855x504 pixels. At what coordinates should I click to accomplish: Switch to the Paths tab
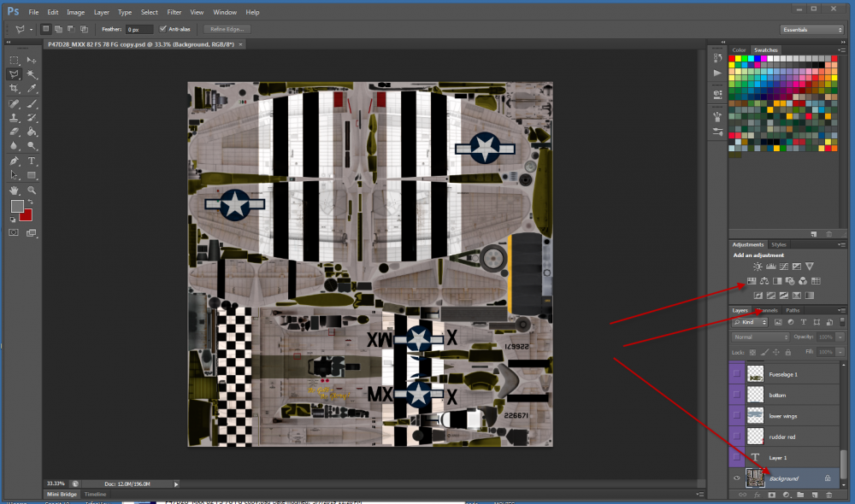coord(793,310)
